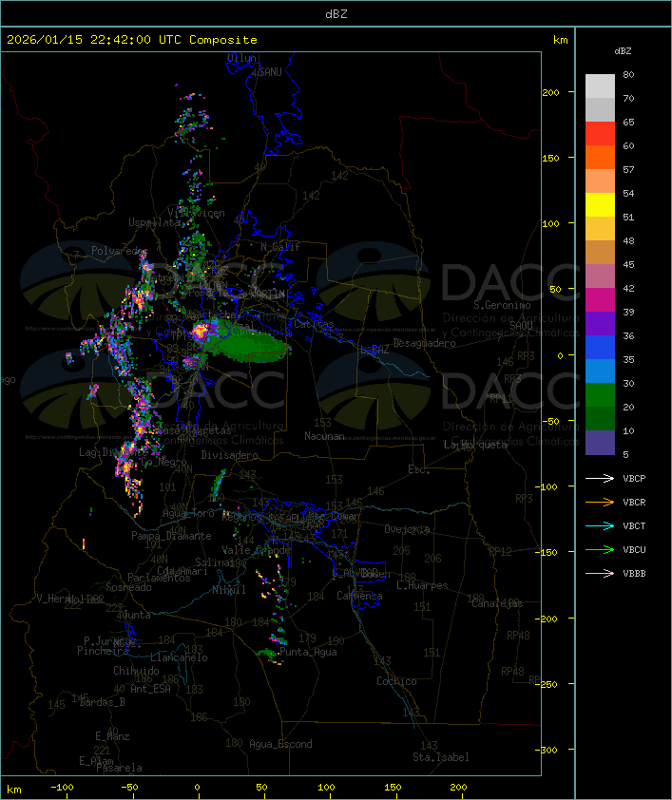The width and height of the screenshot is (672, 800).
Task: Click the dBZ title at the top
Action: click(x=336, y=12)
